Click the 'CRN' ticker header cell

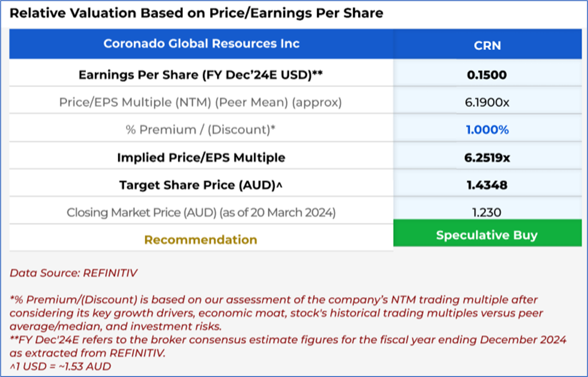click(x=487, y=45)
